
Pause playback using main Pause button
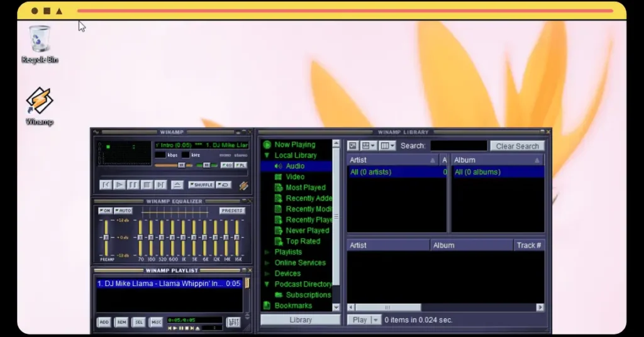click(x=133, y=185)
